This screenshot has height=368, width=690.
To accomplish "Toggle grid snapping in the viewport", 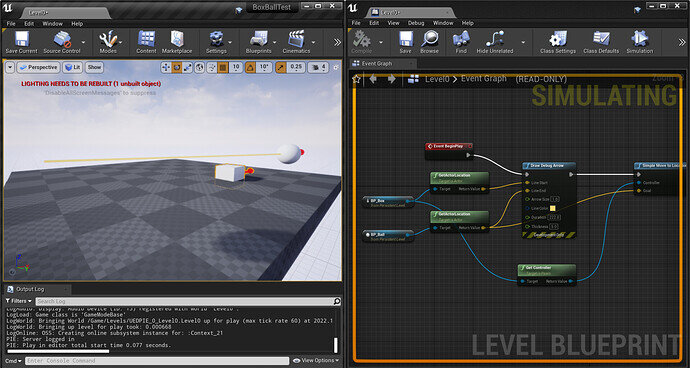I will click(x=223, y=67).
